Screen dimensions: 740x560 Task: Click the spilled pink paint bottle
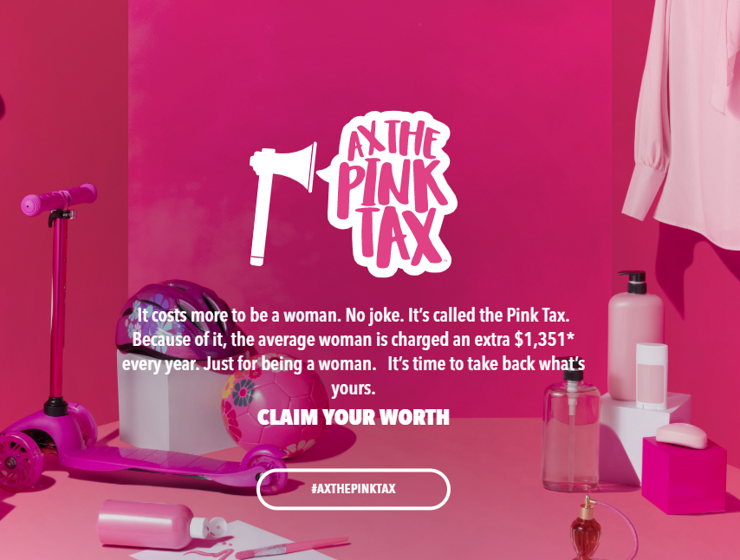point(158,524)
